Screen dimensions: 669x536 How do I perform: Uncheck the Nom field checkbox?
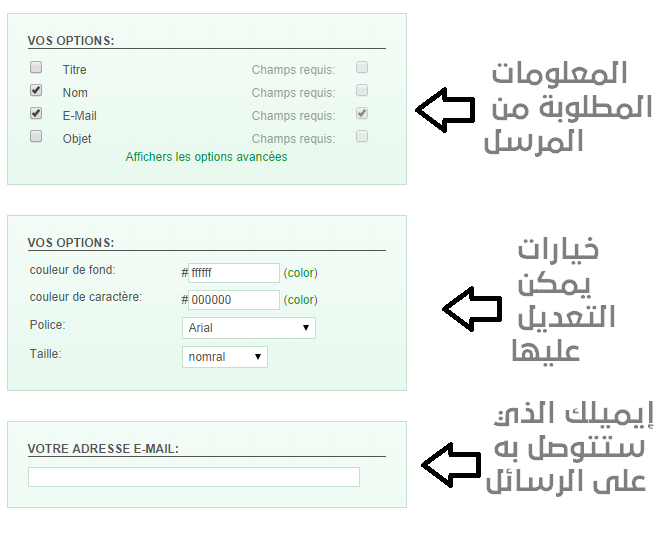pyautogui.click(x=36, y=90)
